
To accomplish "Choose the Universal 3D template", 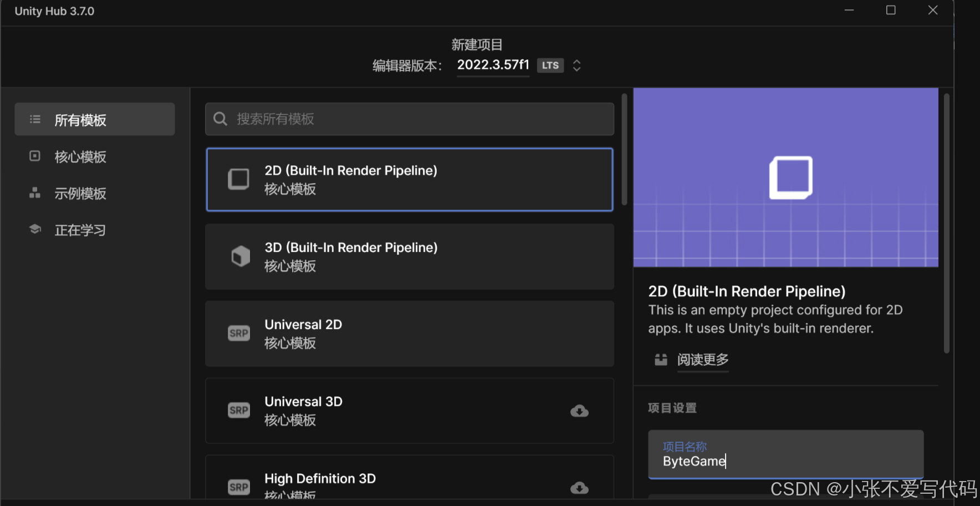I will 410,411.
